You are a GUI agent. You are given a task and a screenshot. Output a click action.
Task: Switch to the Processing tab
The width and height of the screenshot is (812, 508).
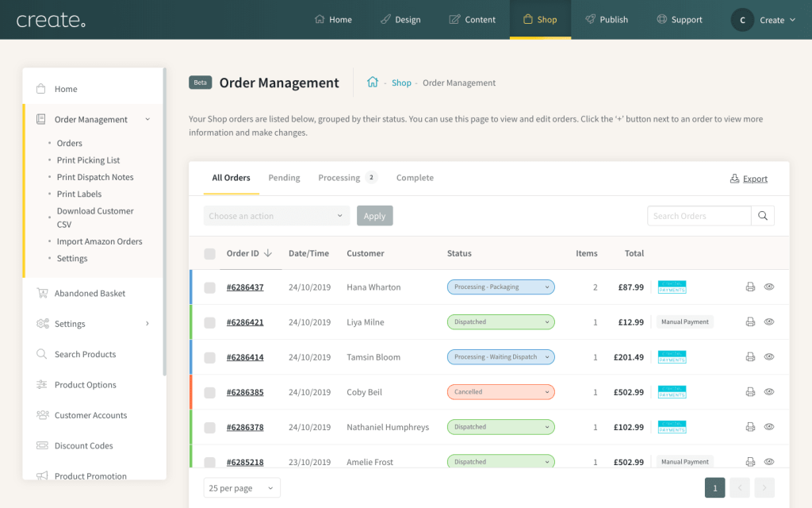click(339, 178)
